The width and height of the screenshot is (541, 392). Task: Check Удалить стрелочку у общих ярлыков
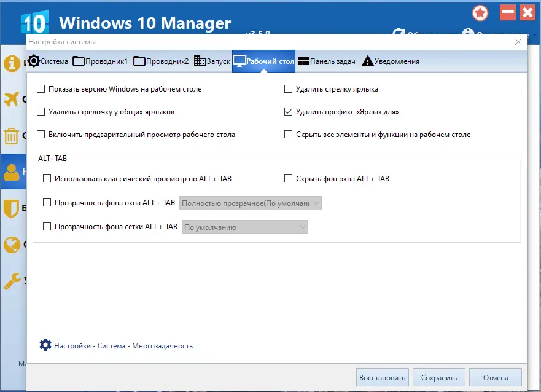41,112
